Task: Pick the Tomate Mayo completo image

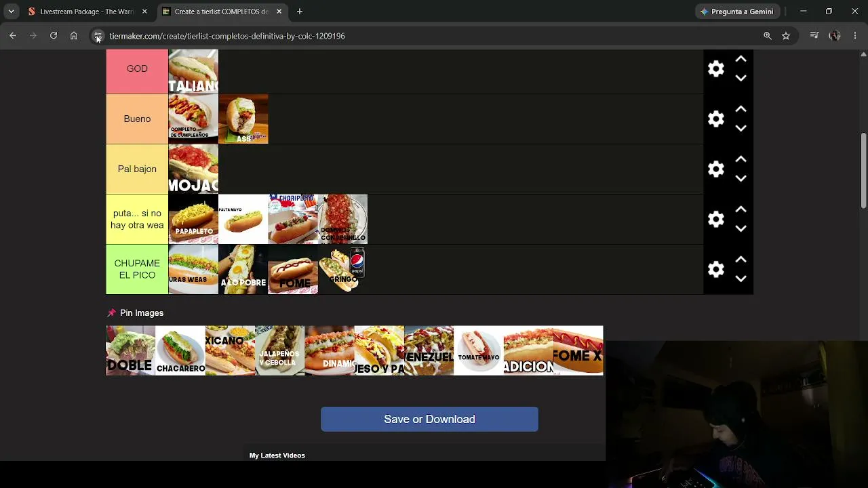Action: pyautogui.click(x=479, y=350)
